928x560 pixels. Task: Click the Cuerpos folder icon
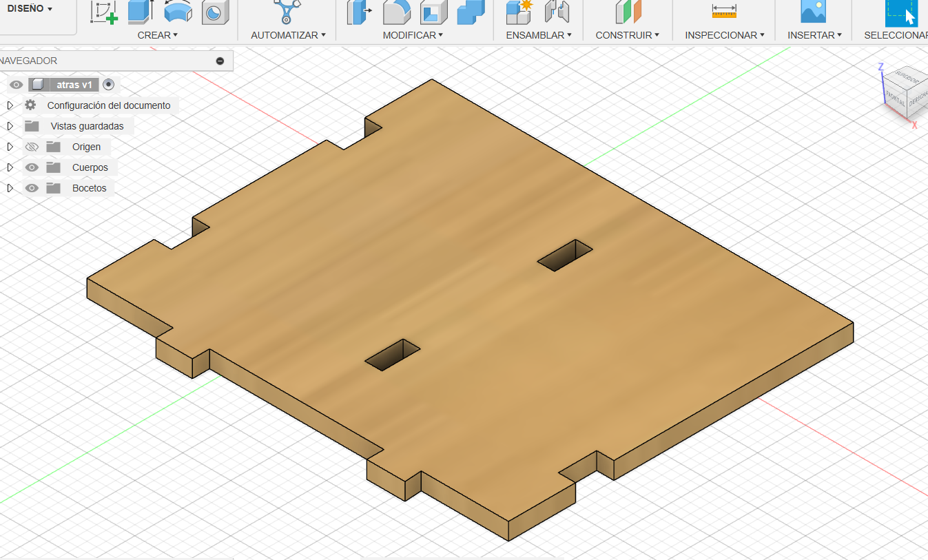tap(54, 167)
